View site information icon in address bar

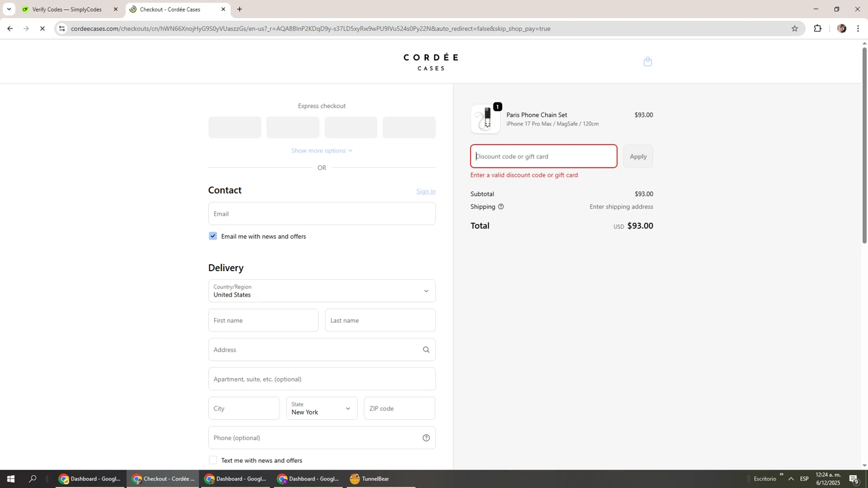tap(62, 28)
